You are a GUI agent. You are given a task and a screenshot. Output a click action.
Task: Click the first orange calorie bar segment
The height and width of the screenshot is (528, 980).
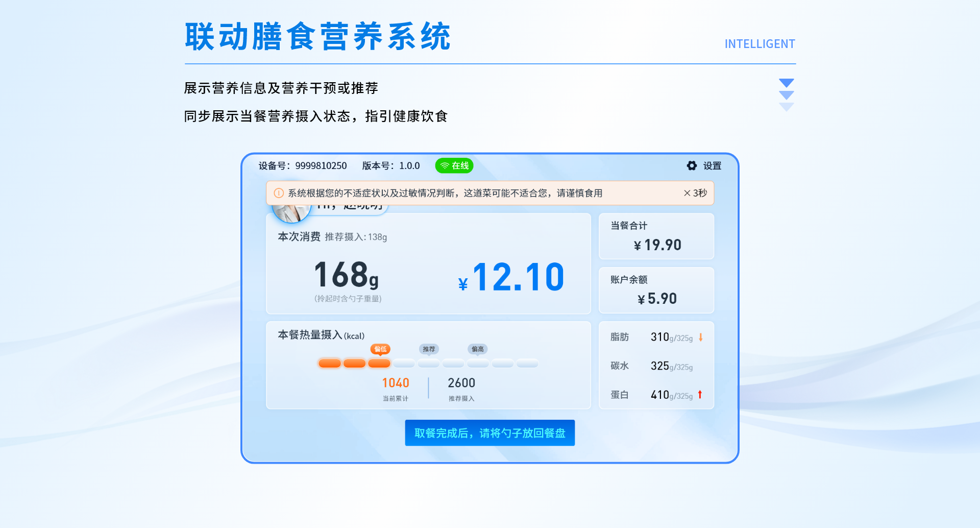click(x=330, y=364)
